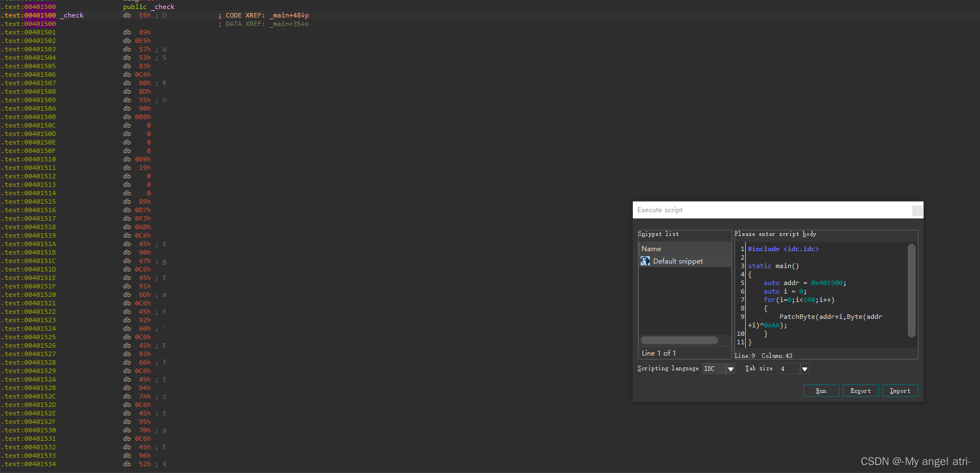This screenshot has width=980, height=473.
Task: Close the Execute script dialog
Action: [x=917, y=210]
